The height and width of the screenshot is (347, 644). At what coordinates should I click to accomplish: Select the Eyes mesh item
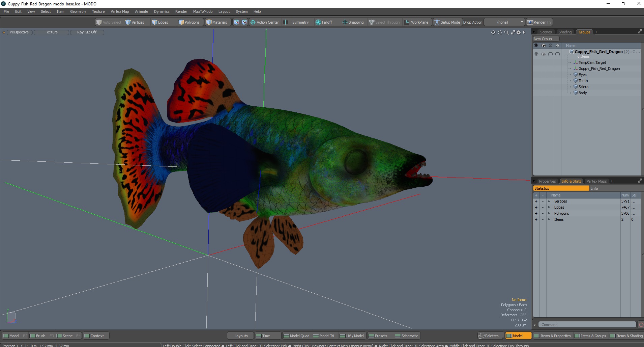[582, 75]
